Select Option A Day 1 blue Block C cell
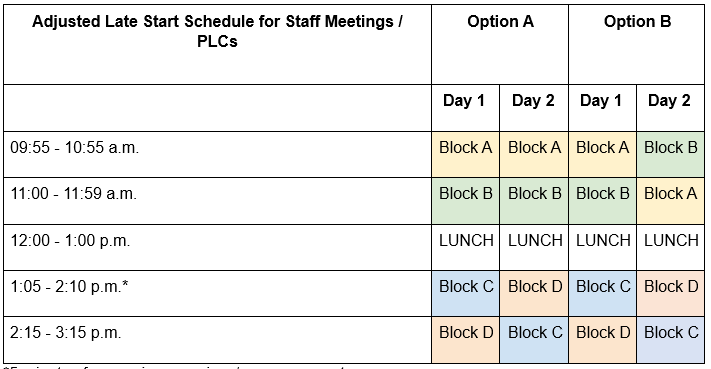This screenshot has width=711, height=369. (x=465, y=294)
